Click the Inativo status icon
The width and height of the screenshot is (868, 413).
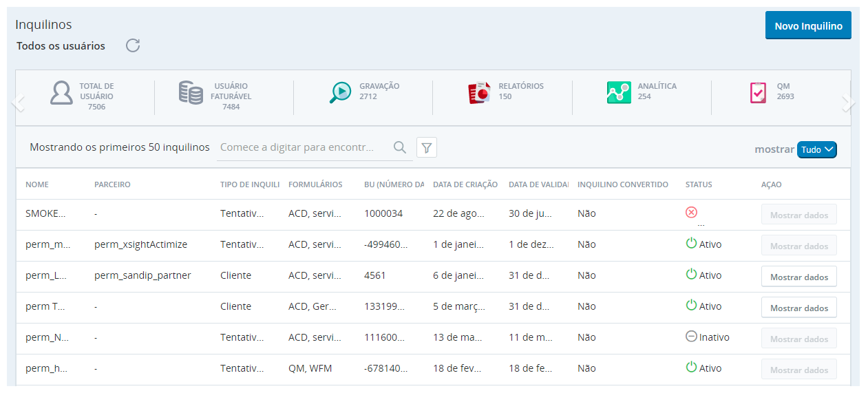[692, 337]
